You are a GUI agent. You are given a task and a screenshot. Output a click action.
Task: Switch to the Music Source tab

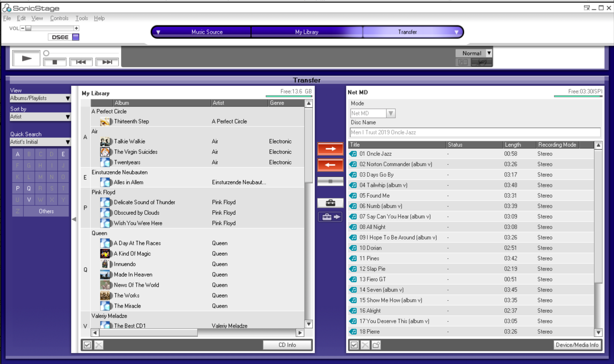pyautogui.click(x=207, y=32)
